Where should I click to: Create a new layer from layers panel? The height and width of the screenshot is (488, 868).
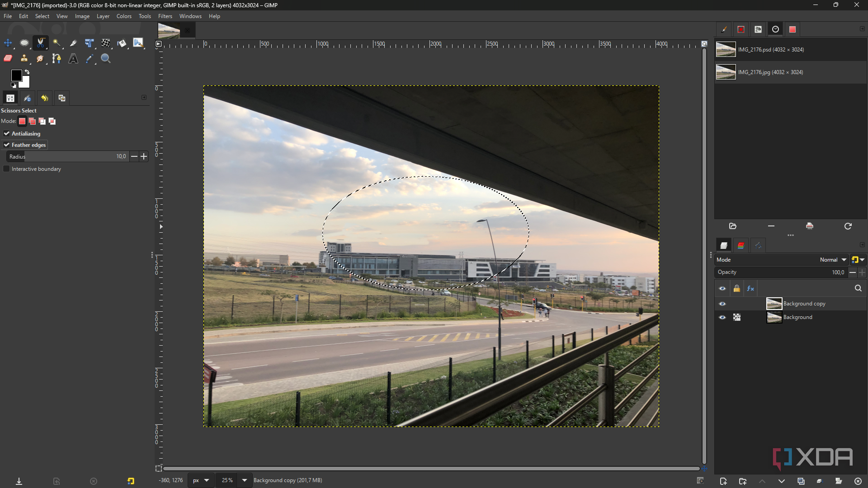[723, 481]
